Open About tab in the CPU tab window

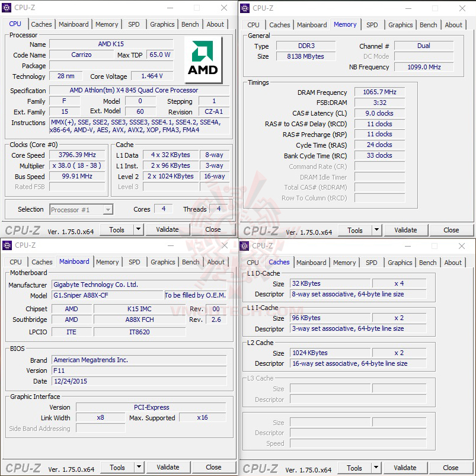point(215,24)
